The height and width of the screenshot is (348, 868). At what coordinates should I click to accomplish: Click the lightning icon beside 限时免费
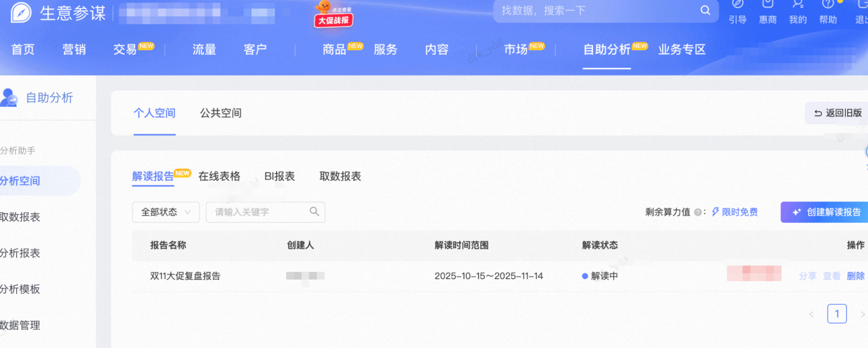pos(715,212)
